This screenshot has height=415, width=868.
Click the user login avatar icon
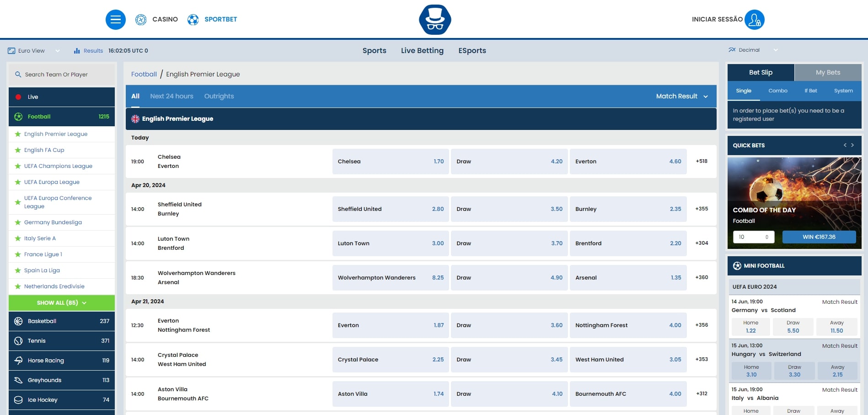pyautogui.click(x=754, y=20)
